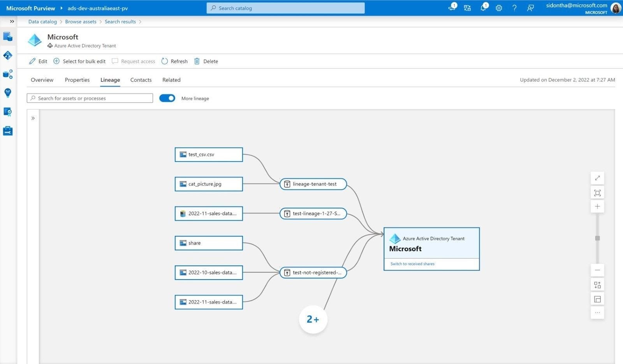Click fit-to-screen icon in lineage controls
The width and height of the screenshot is (623, 364).
tap(597, 193)
